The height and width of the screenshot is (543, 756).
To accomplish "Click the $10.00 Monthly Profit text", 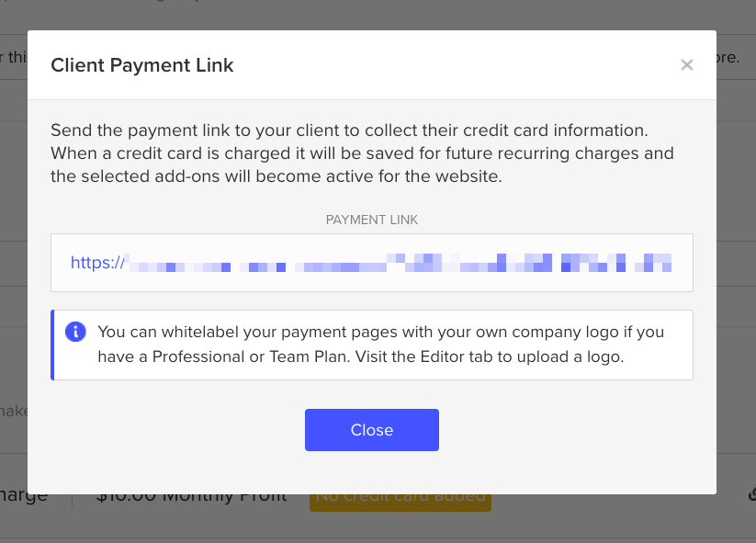I will coord(191,501).
